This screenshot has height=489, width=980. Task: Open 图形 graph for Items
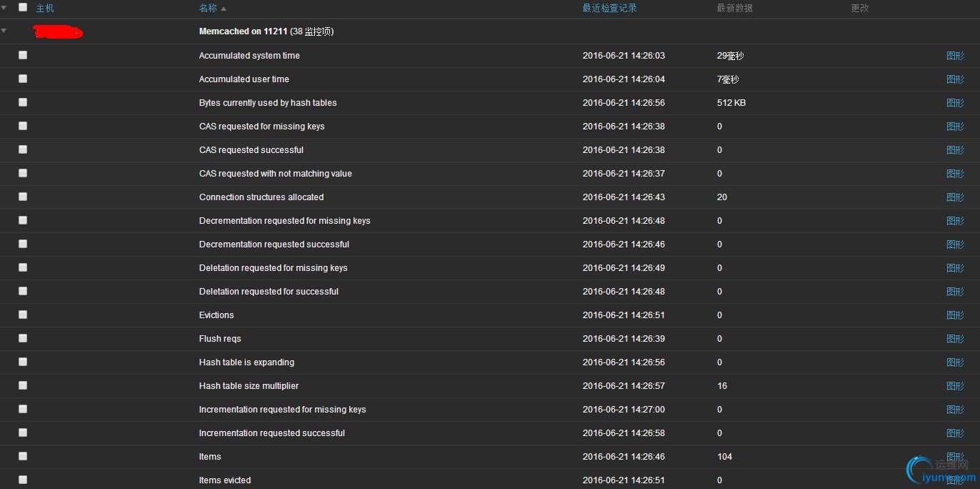(955, 456)
